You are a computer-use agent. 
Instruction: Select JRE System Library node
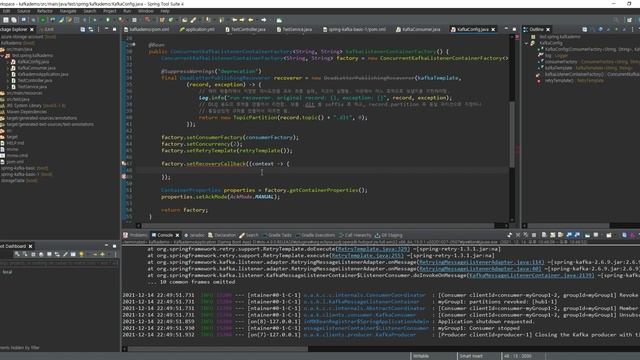pyautogui.click(x=33, y=105)
